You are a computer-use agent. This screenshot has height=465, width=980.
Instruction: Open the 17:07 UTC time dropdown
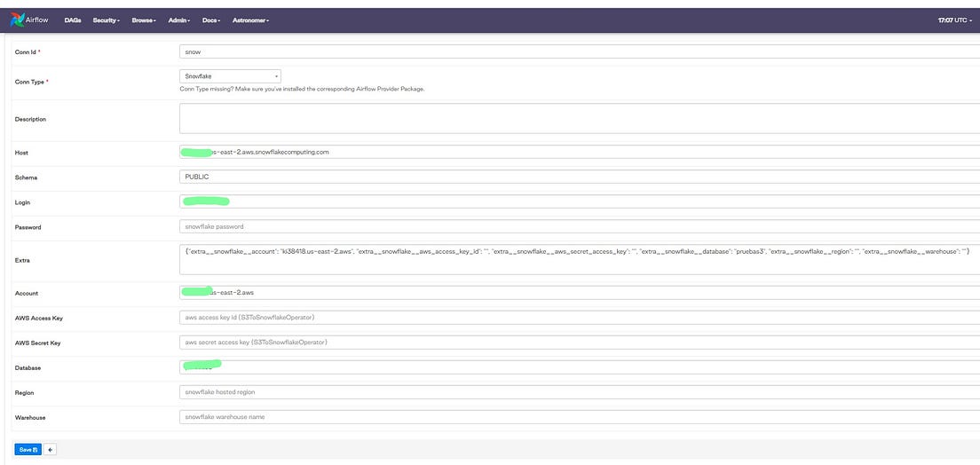click(x=955, y=20)
